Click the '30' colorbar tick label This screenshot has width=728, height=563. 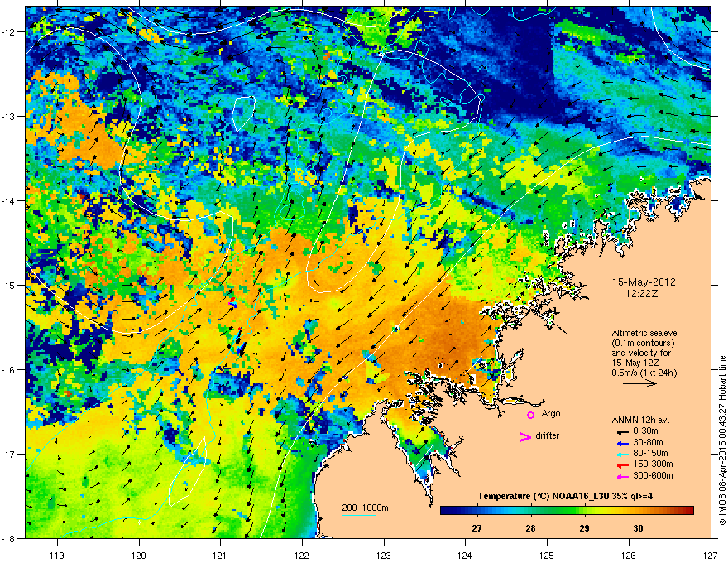pyautogui.click(x=638, y=528)
